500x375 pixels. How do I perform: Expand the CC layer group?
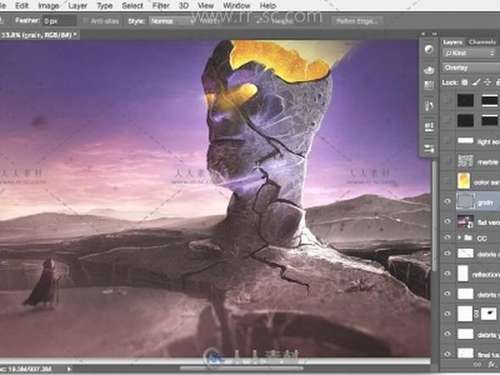[x=460, y=238]
